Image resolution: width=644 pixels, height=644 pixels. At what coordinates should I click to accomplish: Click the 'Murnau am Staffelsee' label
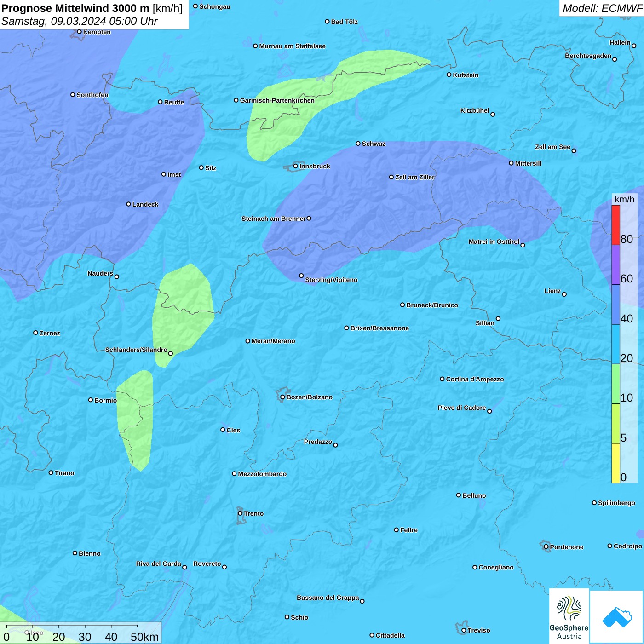[x=292, y=46]
